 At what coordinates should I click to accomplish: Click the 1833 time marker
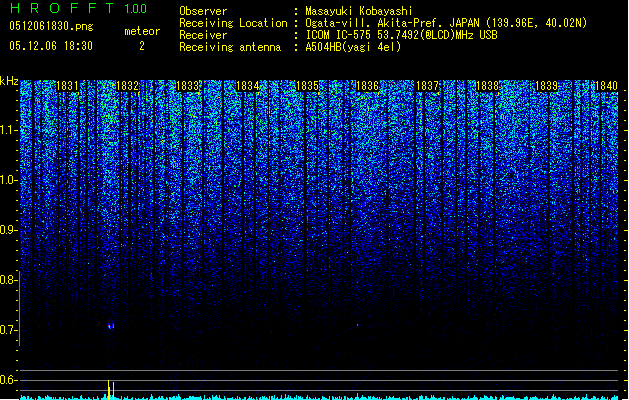click(187, 86)
